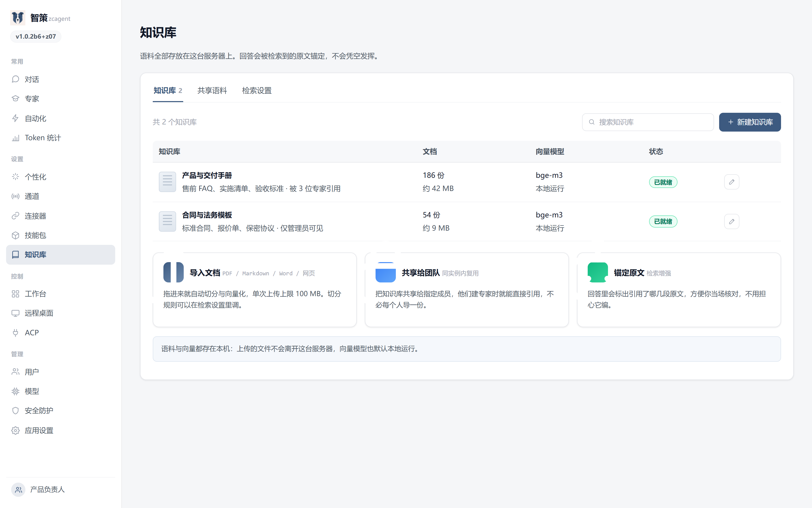The image size is (812, 508).
Task: Open the 用户 people icon
Action: 15,372
